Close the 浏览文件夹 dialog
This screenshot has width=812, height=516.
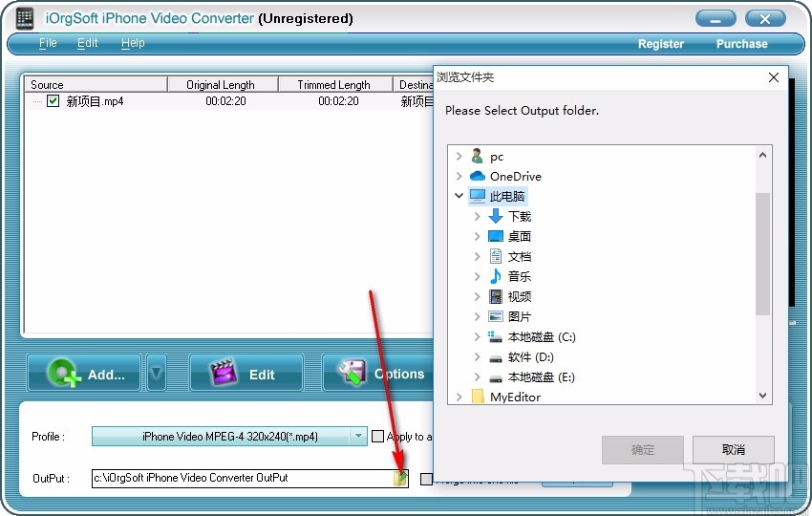click(773, 77)
